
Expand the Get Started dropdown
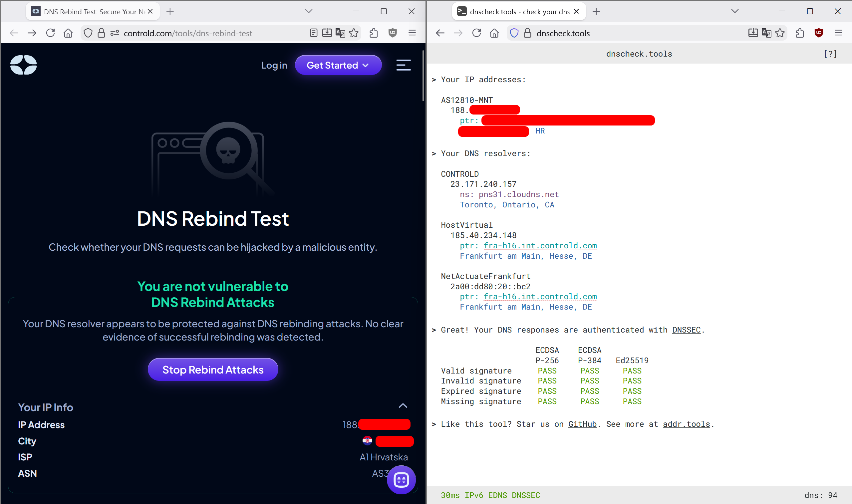pos(338,65)
